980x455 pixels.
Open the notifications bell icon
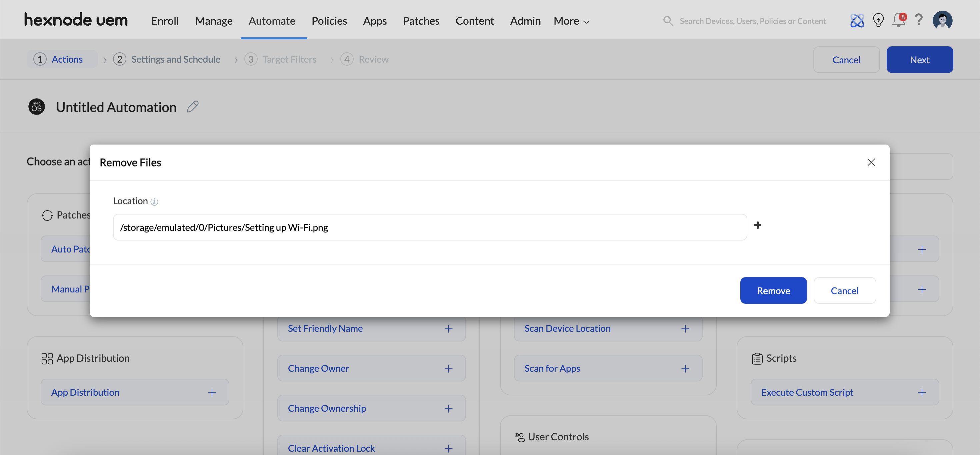tap(899, 21)
